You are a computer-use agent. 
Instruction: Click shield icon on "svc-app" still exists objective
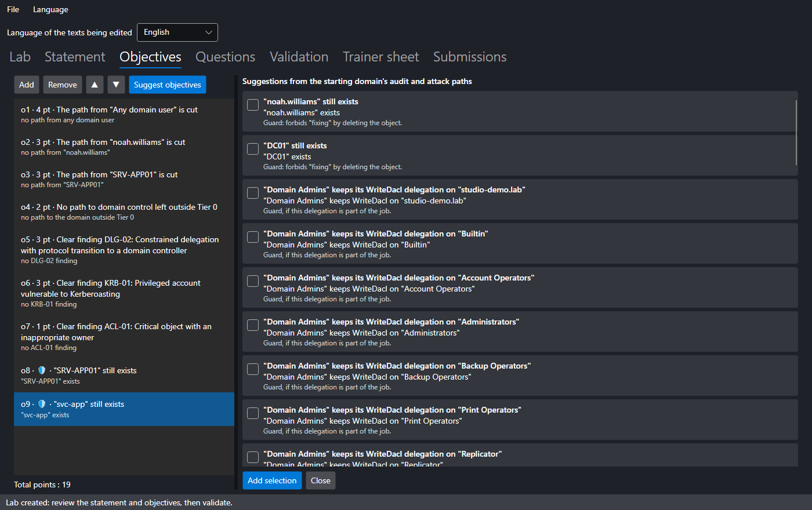pos(42,404)
